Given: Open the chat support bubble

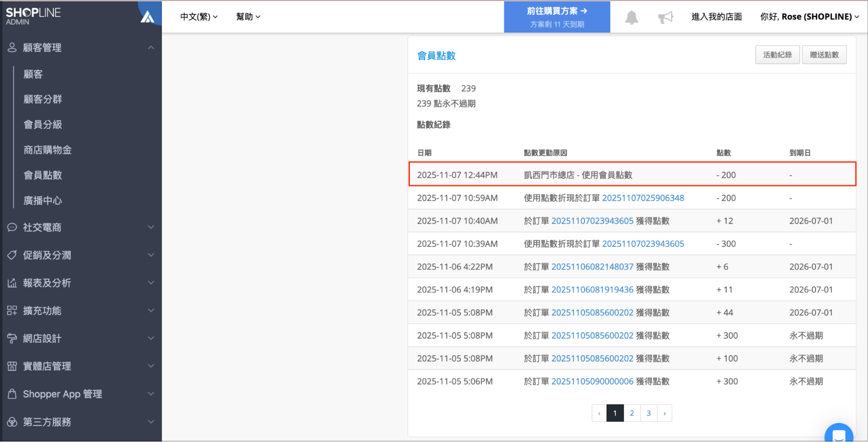Looking at the screenshot, I should click(x=839, y=433).
